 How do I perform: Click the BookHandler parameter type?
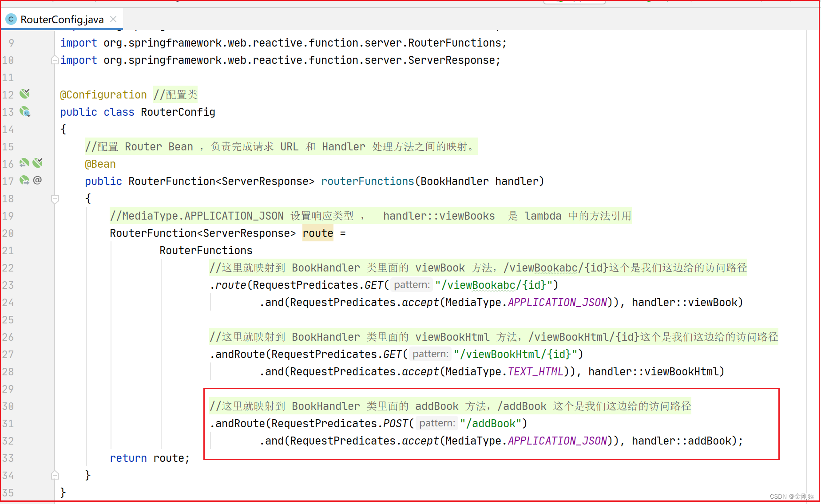(455, 181)
